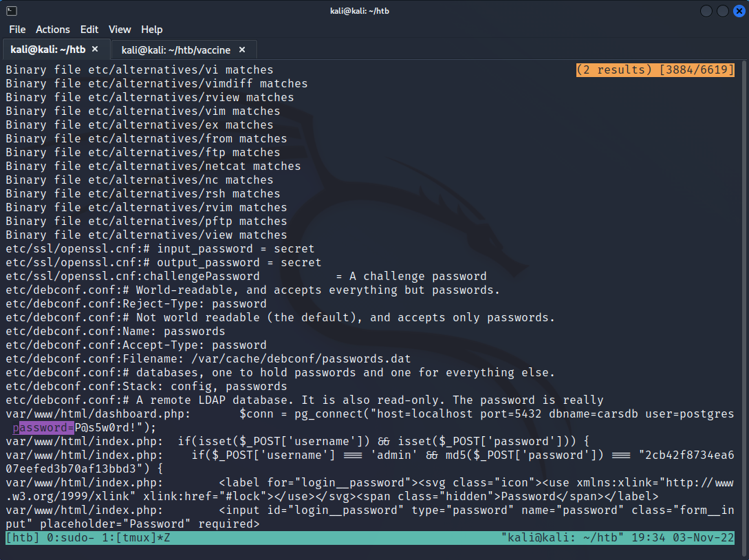The width and height of the screenshot is (749, 560).
Task: Close the ~/htb/vaccine tab
Action: pyautogui.click(x=242, y=50)
